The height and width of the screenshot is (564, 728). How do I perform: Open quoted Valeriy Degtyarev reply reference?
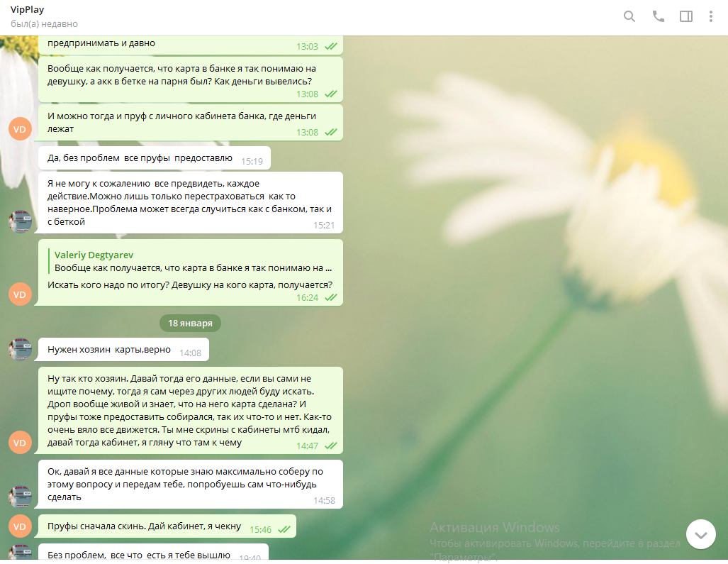[x=191, y=262]
